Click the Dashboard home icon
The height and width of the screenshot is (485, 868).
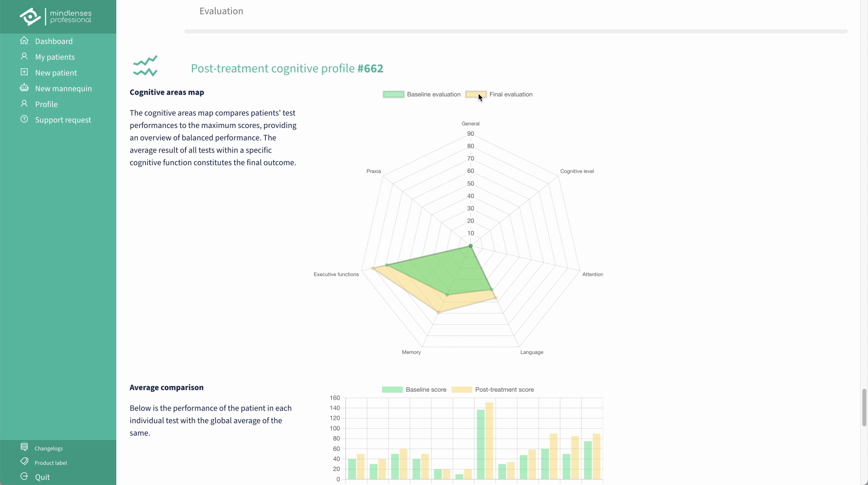pos(24,41)
